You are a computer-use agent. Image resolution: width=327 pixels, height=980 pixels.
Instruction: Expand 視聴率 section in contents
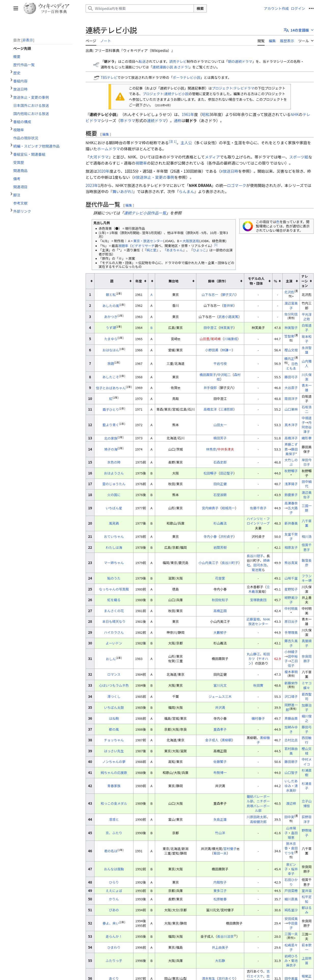11,129
